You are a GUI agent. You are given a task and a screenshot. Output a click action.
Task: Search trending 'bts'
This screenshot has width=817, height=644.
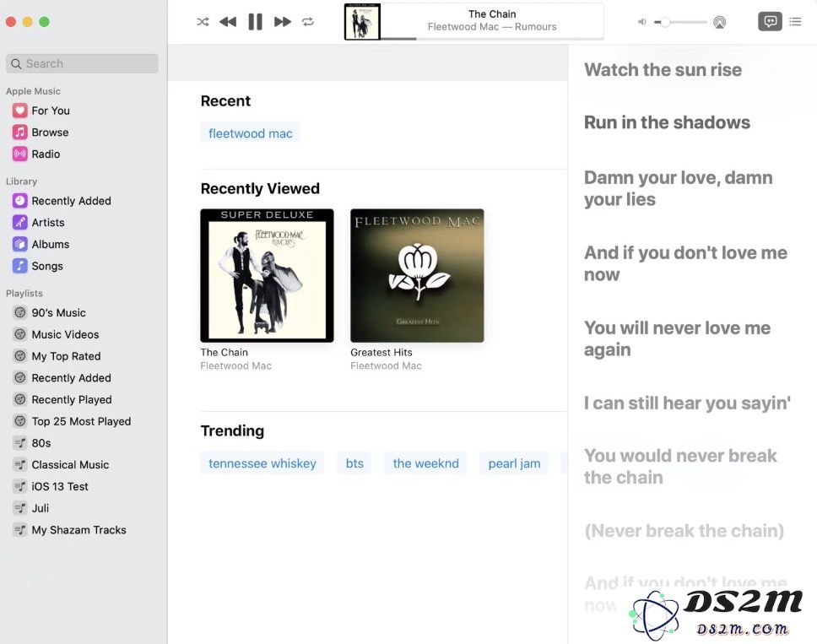click(x=354, y=463)
